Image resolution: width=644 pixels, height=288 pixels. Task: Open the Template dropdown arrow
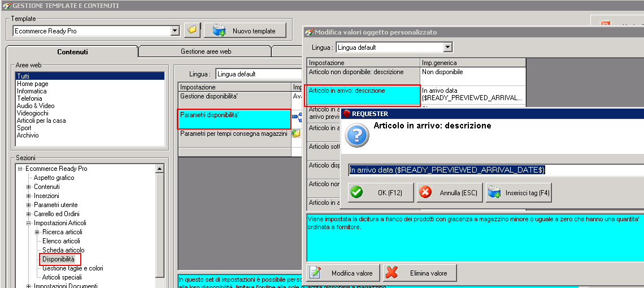175,31
